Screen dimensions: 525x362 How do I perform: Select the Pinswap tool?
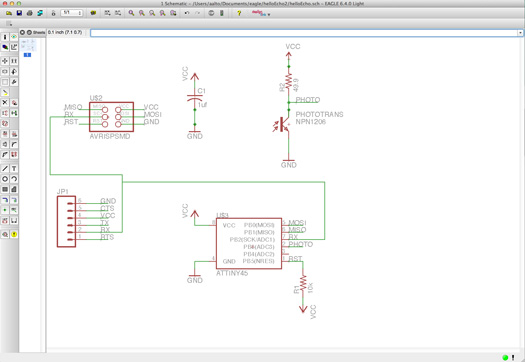click(x=5, y=113)
